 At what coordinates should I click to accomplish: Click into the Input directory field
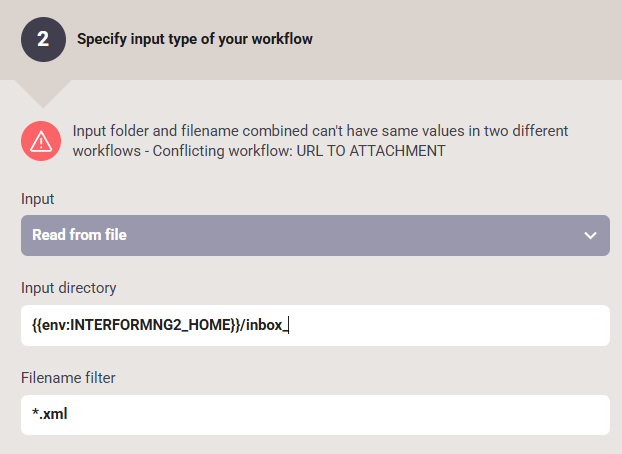[x=315, y=325]
